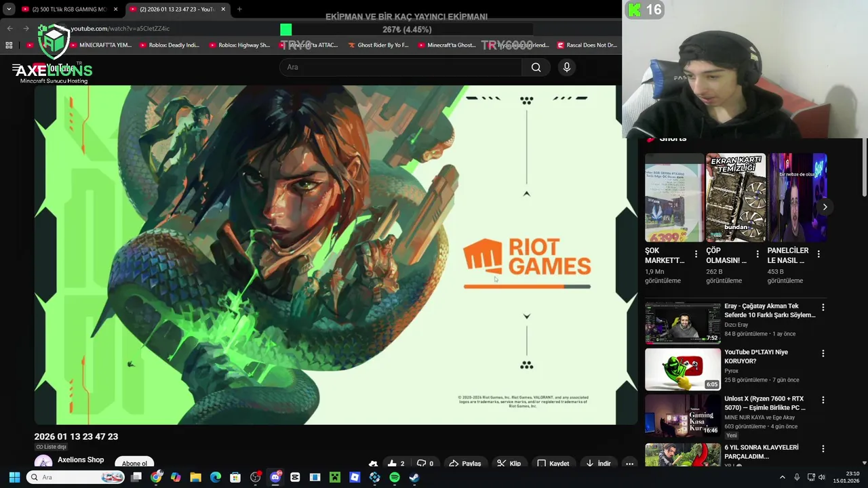Show hidden icons in system tray
Screen dimensions: 868x488
[x=782, y=477]
